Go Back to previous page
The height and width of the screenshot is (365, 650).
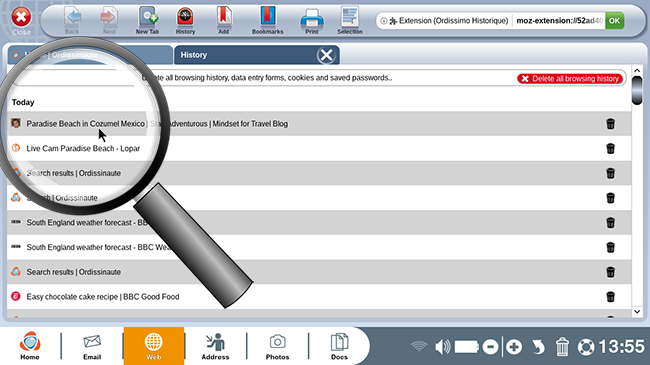pyautogui.click(x=73, y=20)
